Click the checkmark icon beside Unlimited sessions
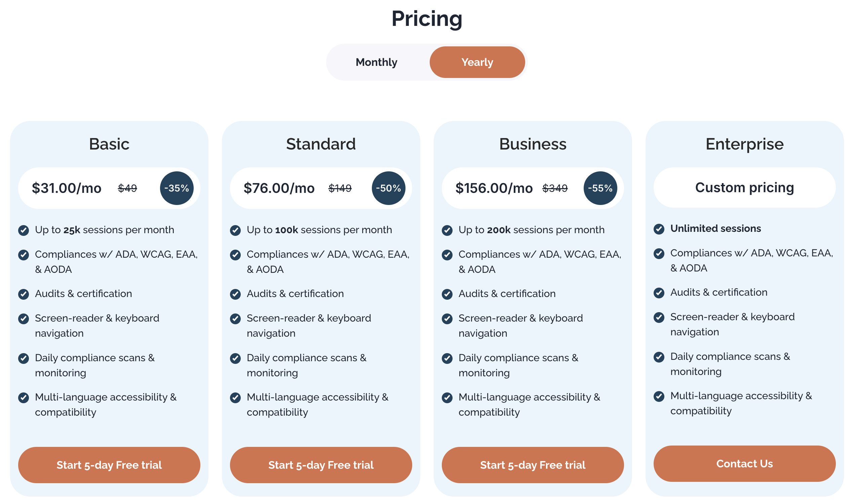The width and height of the screenshot is (854, 504). [x=659, y=229]
